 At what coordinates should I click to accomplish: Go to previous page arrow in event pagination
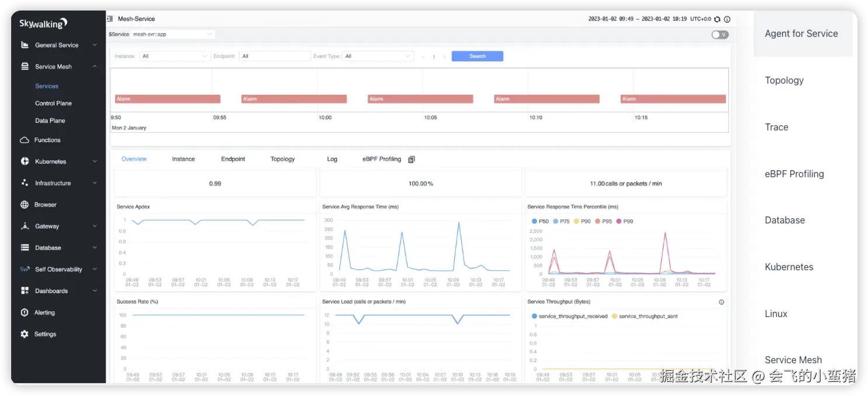(x=423, y=57)
